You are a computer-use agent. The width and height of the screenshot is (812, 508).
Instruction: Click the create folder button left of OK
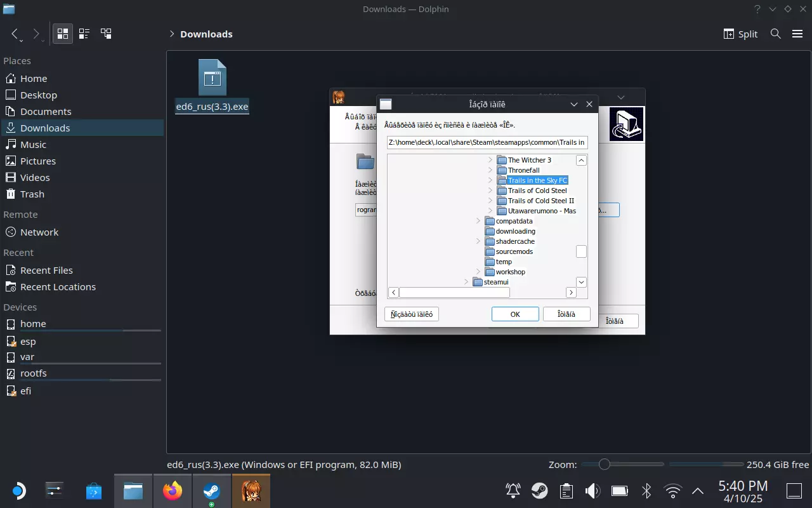412,314
